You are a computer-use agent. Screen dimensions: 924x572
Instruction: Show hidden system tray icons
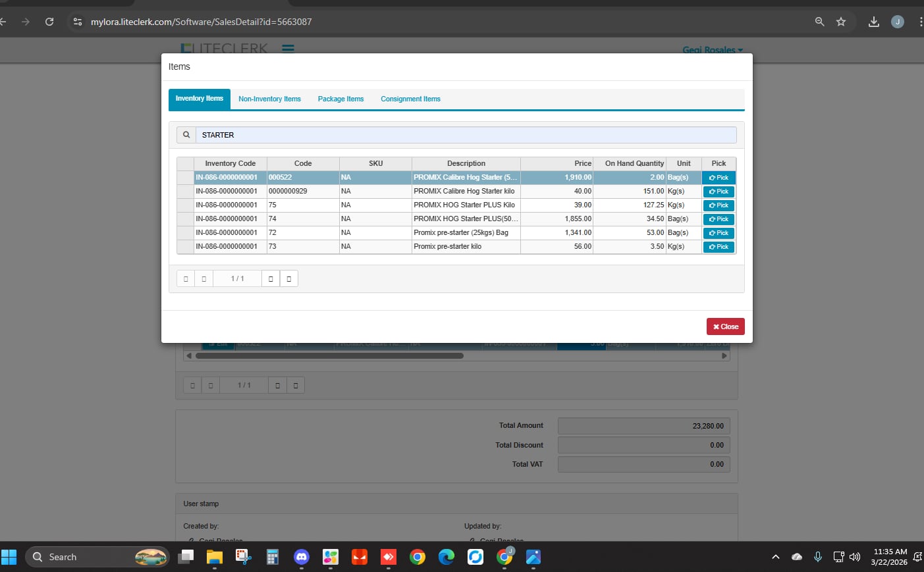point(776,557)
